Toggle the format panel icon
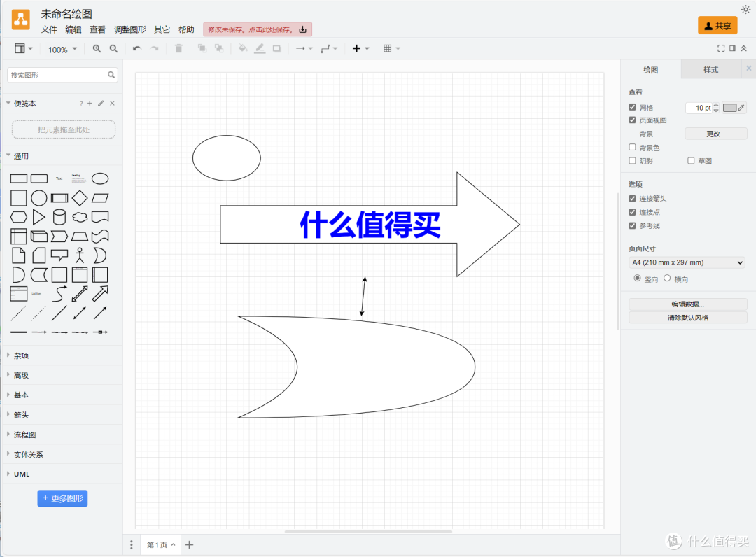756x557 pixels. pyautogui.click(x=732, y=48)
